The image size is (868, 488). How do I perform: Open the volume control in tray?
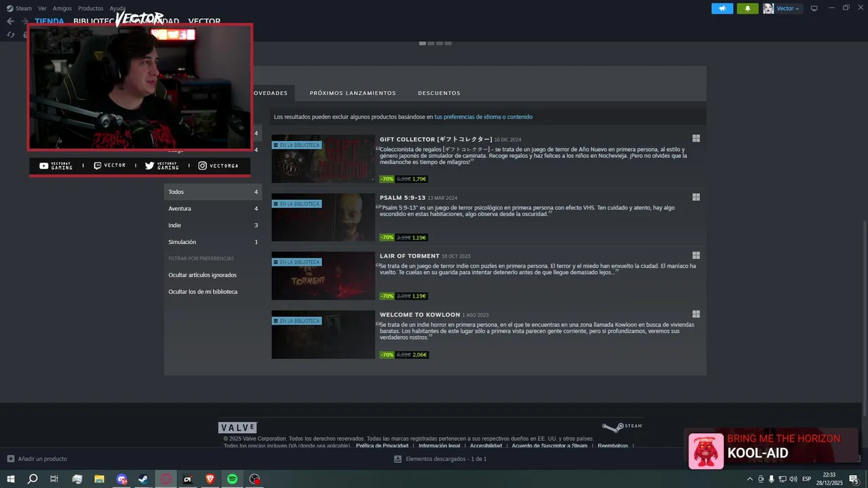point(793,479)
